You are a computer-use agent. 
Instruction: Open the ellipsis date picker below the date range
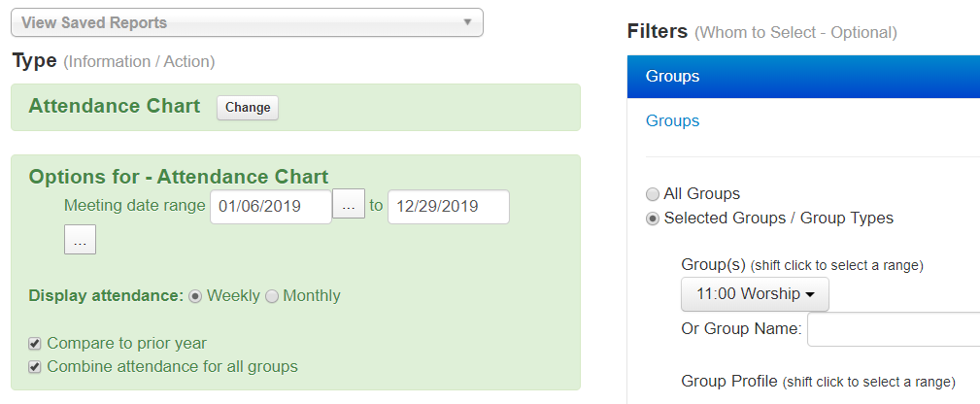click(80, 240)
